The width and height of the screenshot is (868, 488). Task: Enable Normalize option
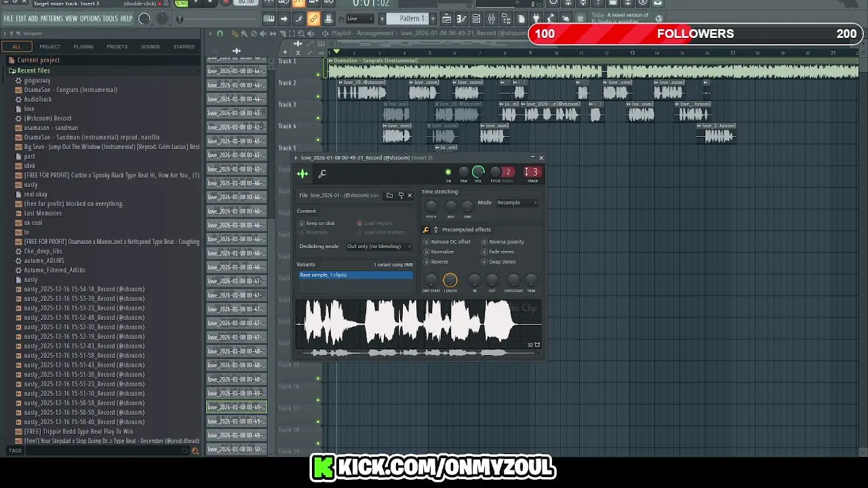click(439, 252)
